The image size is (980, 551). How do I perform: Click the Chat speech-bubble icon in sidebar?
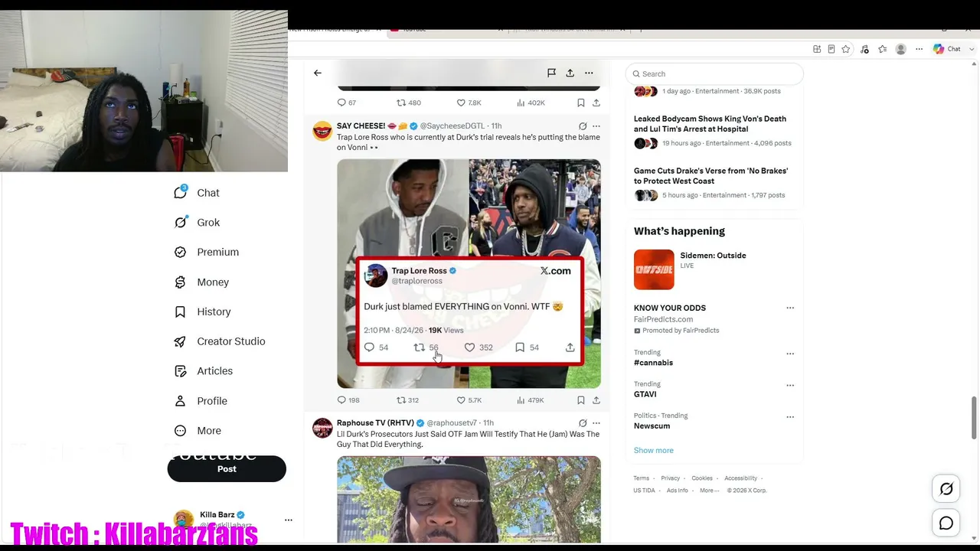point(181,193)
